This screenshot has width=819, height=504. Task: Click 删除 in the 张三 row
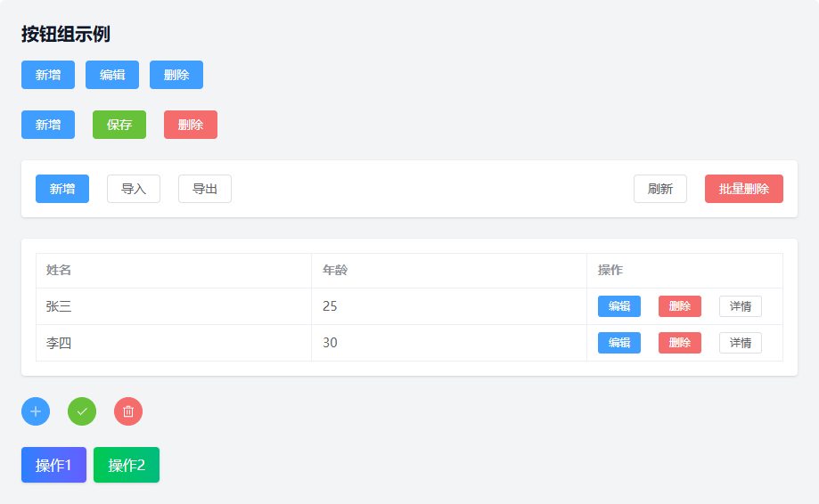680,306
